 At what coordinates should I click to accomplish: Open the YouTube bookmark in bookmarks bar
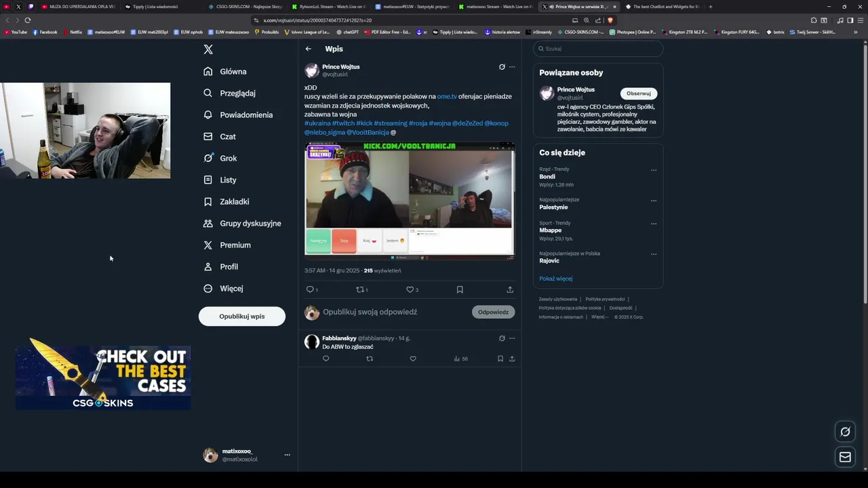click(x=16, y=32)
